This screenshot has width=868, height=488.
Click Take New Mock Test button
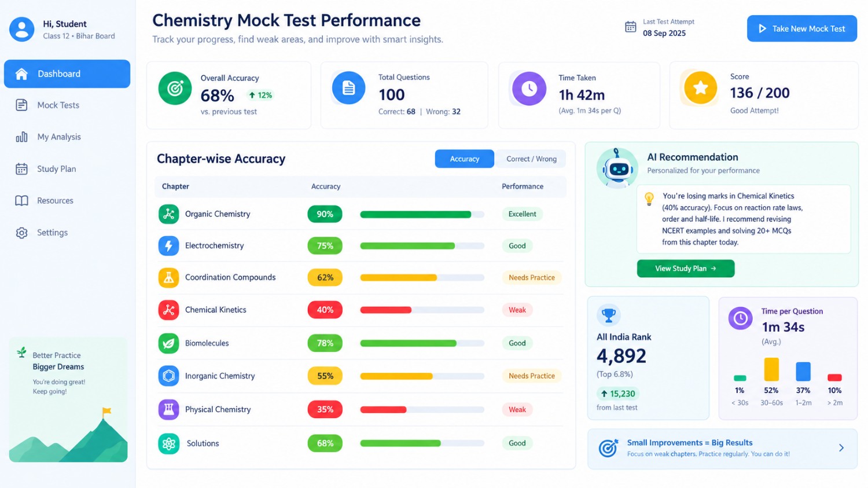(802, 28)
